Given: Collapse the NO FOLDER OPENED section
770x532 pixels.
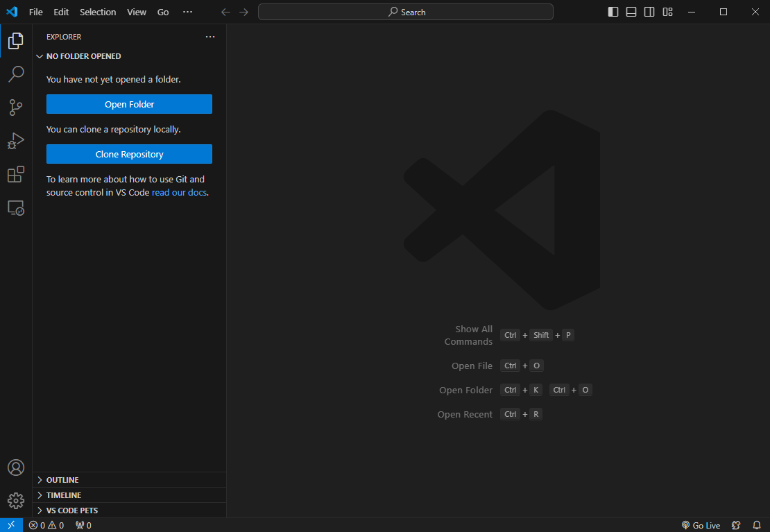Looking at the screenshot, I should click(129, 56).
